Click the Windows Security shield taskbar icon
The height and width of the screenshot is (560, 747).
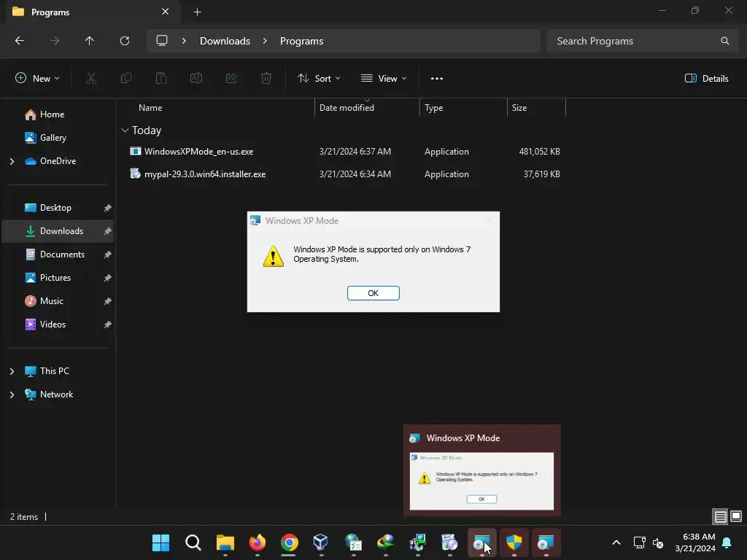pyautogui.click(x=514, y=542)
